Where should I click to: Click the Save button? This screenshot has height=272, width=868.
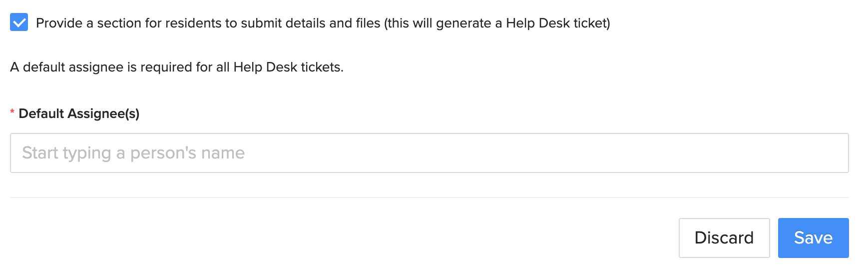point(813,238)
